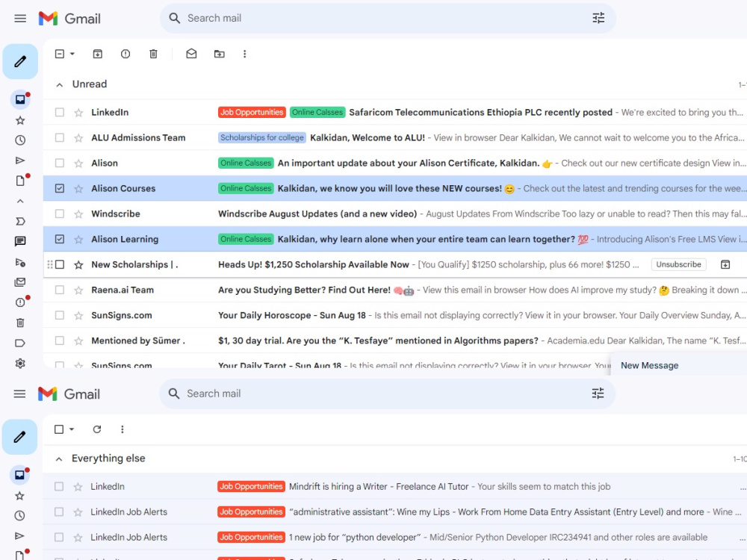This screenshot has width=747, height=560.
Task: Check the Mindrift hiring LinkedIn email checkbox
Action: 59,487
